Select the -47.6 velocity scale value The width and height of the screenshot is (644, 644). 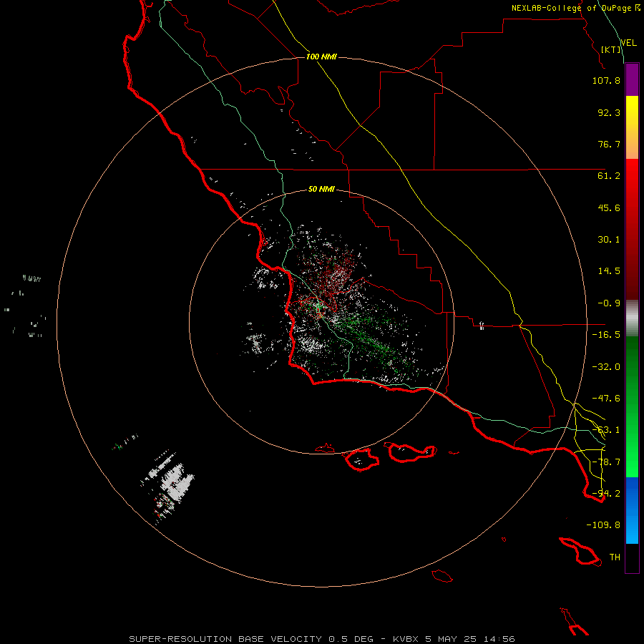click(606, 399)
